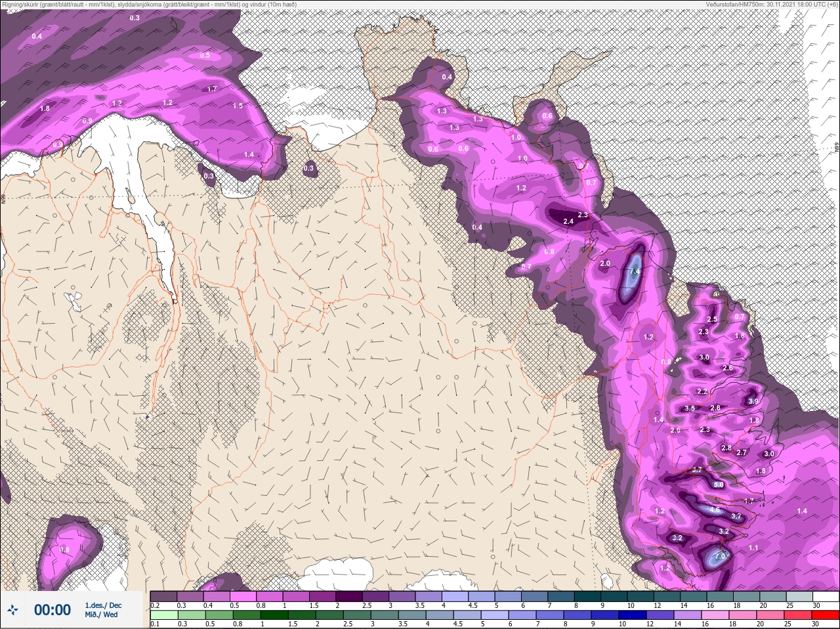The height and width of the screenshot is (629, 840).
Task: Select the dark green 1 swatch in lower legend row
Action: pyautogui.click(x=273, y=615)
